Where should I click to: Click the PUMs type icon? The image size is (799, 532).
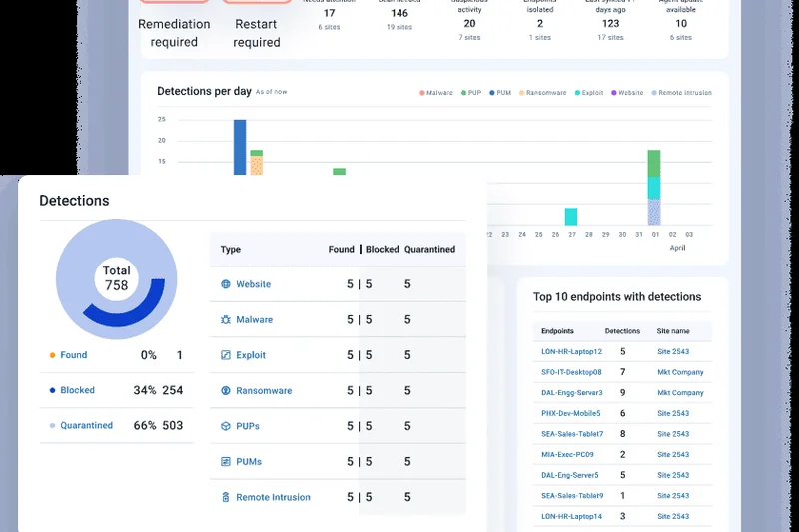coord(226,462)
